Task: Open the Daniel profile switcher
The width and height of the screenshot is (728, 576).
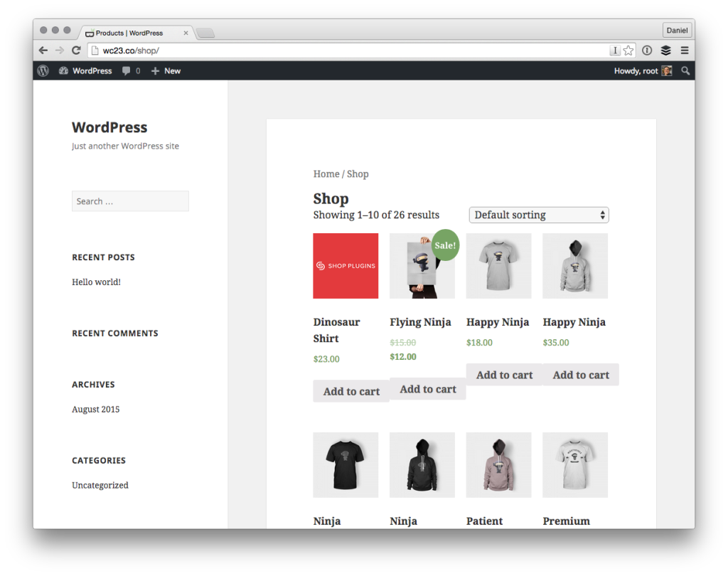Action: (x=676, y=31)
